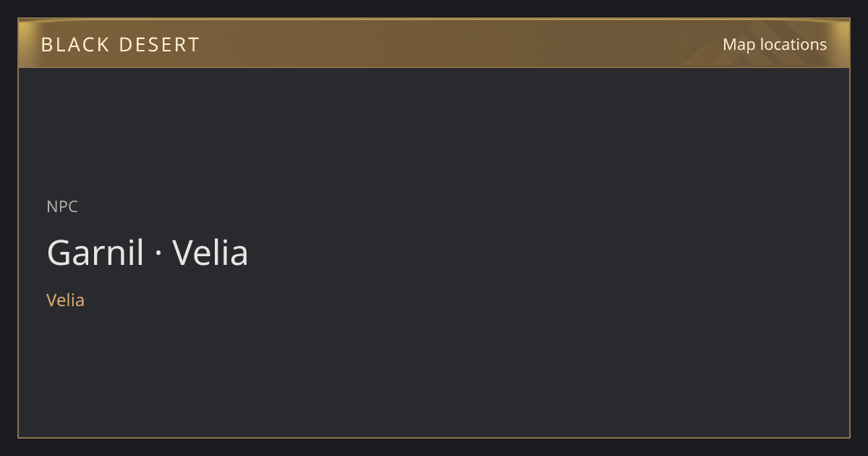Click the BLACK DESERT title

coord(120,45)
